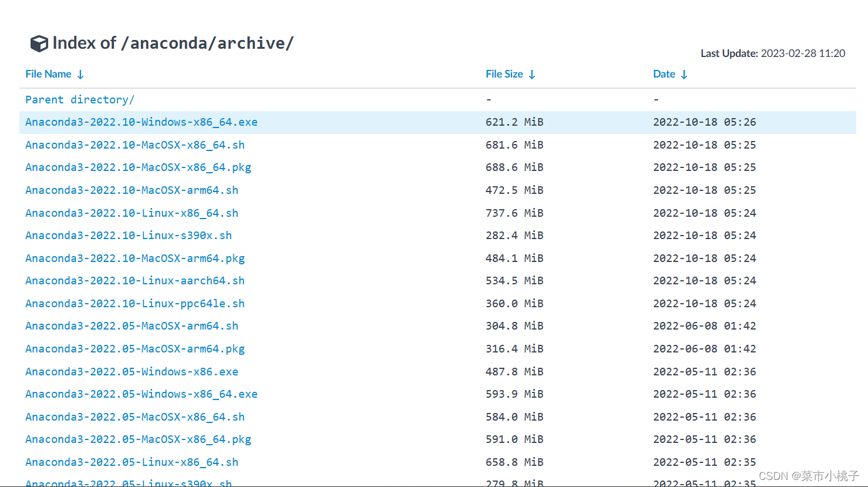868x487 pixels.
Task: Download Anaconda3-2022.05-Windows-x86.exe
Action: point(132,372)
